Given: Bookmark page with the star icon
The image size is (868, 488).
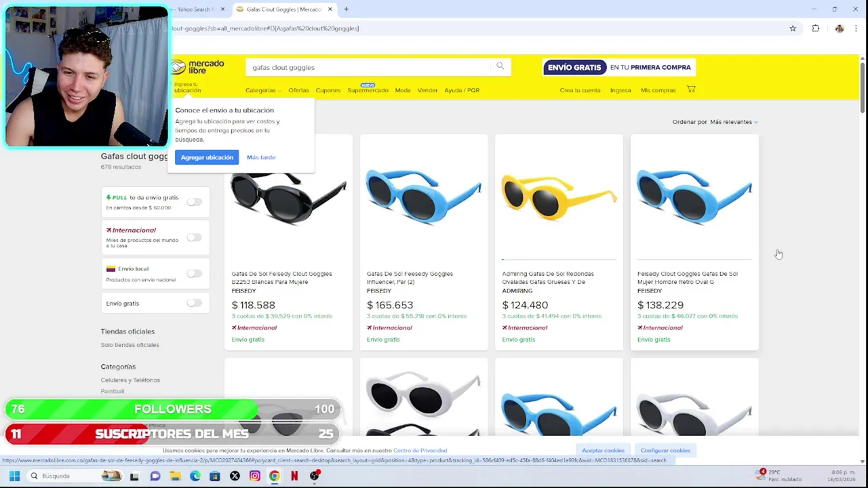Looking at the screenshot, I should point(793,28).
